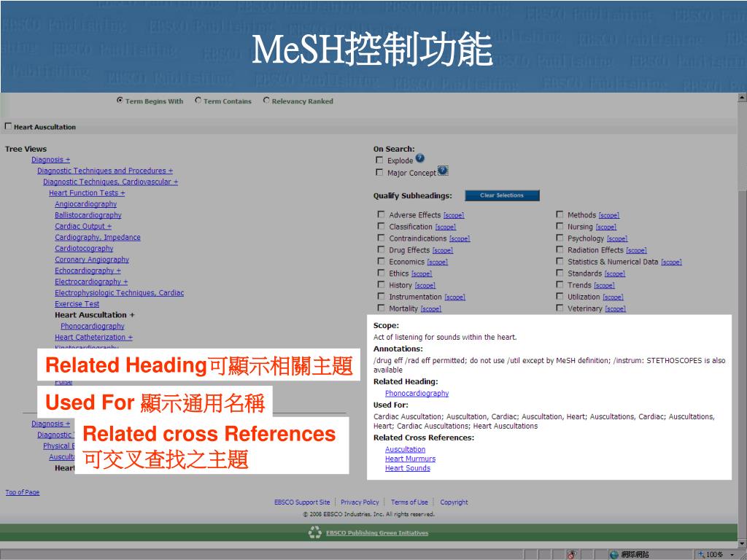Check Veterinary subheading checkbox

click(560, 308)
